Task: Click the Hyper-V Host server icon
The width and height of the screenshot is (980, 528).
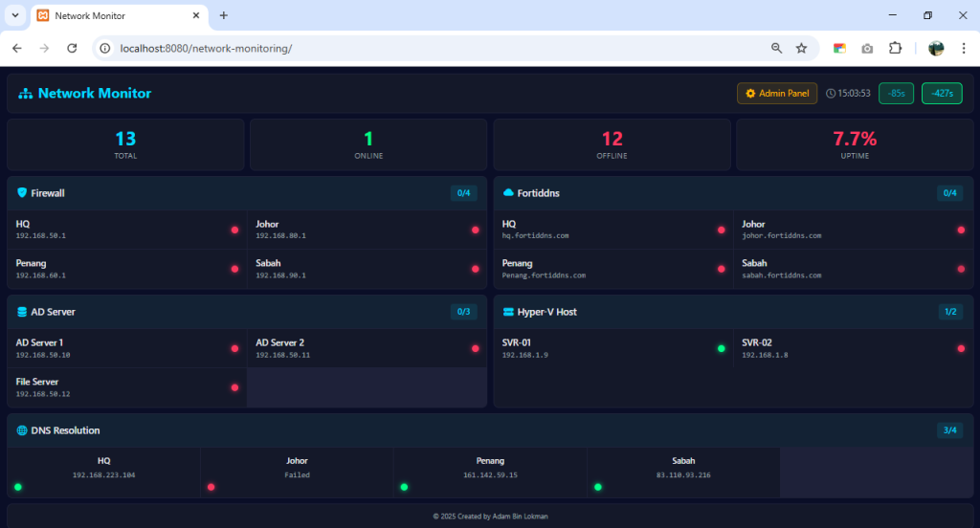Action: pyautogui.click(x=508, y=312)
